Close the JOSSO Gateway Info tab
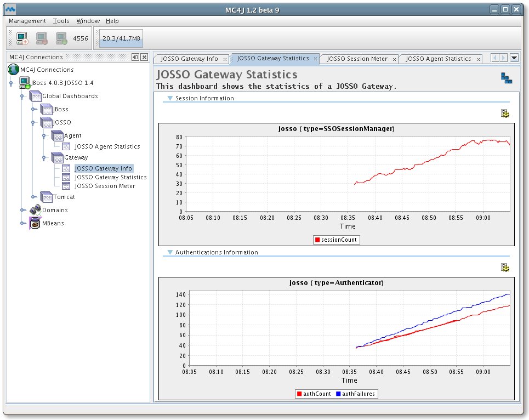This screenshot has height=420, width=529. 224,59
